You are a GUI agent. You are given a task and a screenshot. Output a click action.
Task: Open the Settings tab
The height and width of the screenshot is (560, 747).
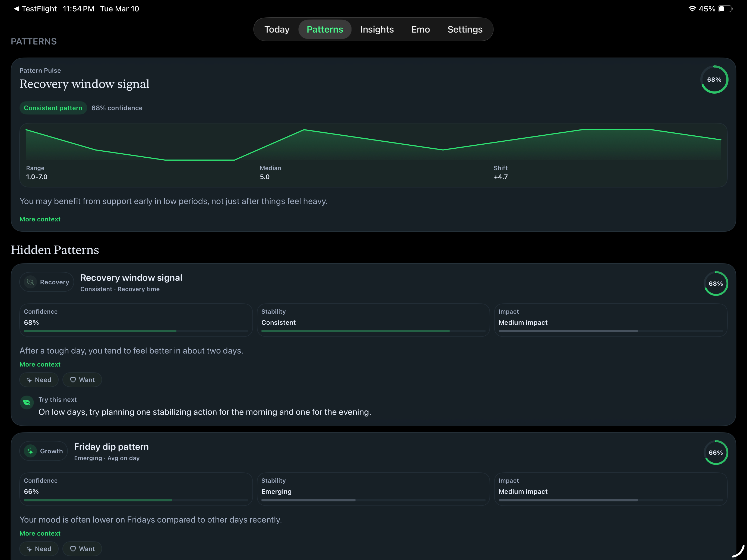pyautogui.click(x=465, y=29)
